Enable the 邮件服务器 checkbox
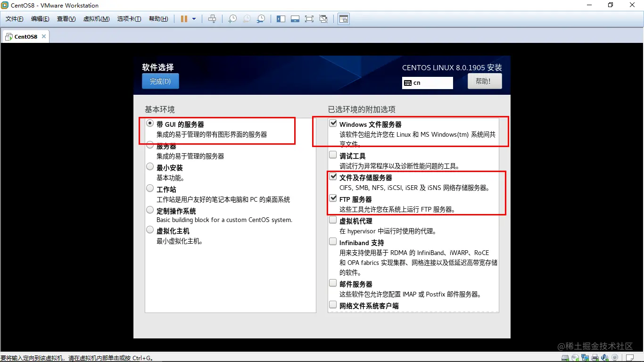Viewport: 644px width, 362px height. coord(333,283)
